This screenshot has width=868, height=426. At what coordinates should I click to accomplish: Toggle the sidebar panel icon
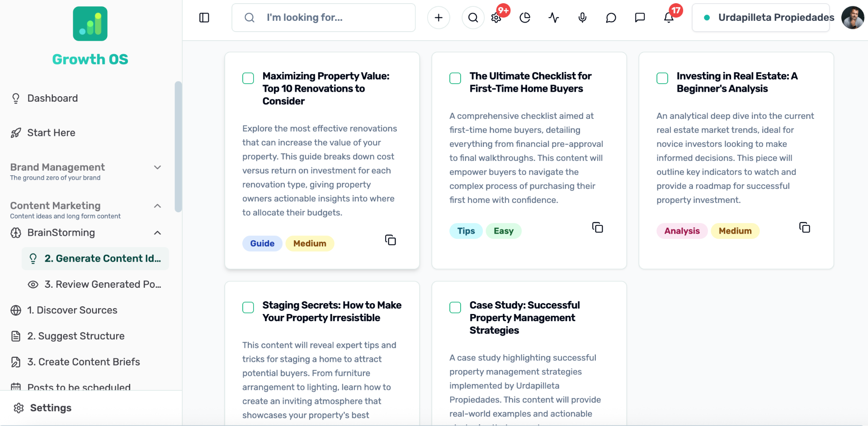(x=204, y=18)
